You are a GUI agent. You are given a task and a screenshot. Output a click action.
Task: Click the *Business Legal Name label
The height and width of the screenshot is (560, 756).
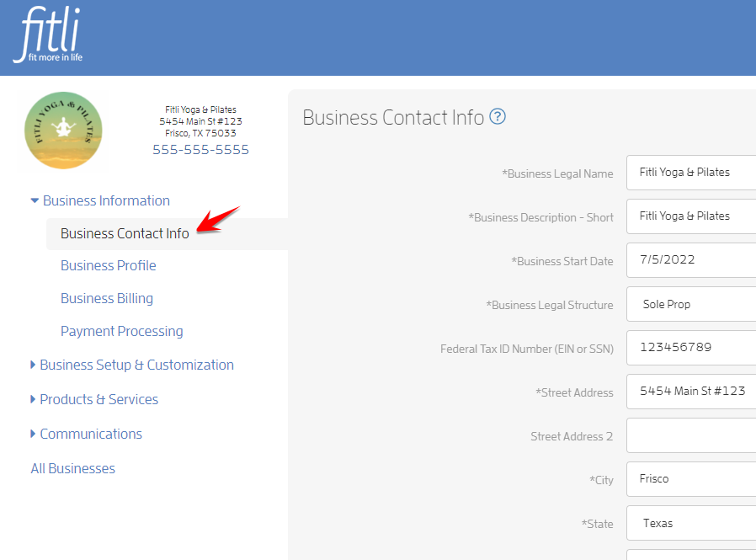558,173
